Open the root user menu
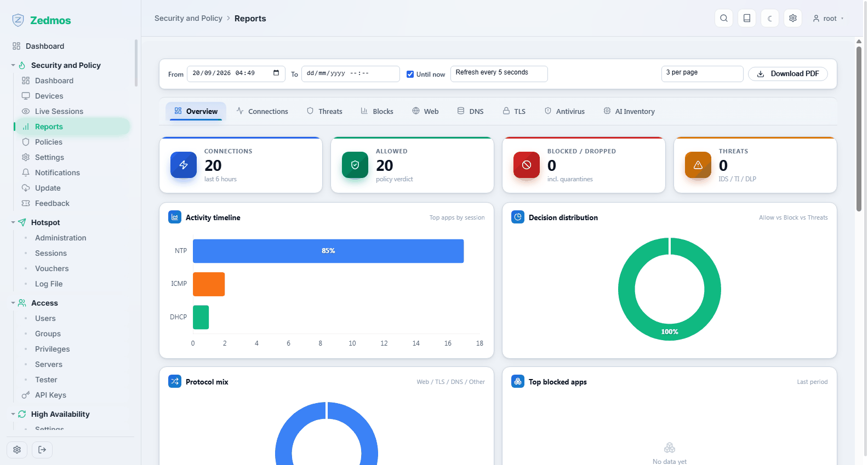This screenshot has height=465, width=868. pyautogui.click(x=828, y=18)
